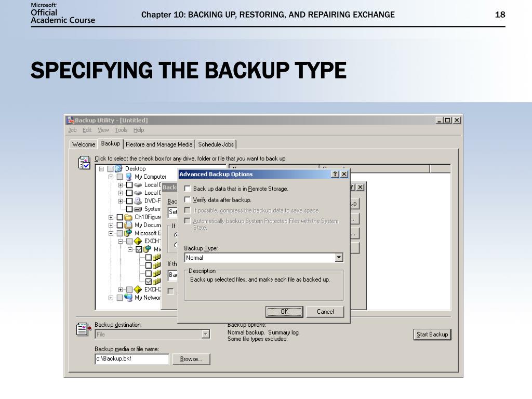Click the Backup Utility title bar icon

click(71, 120)
